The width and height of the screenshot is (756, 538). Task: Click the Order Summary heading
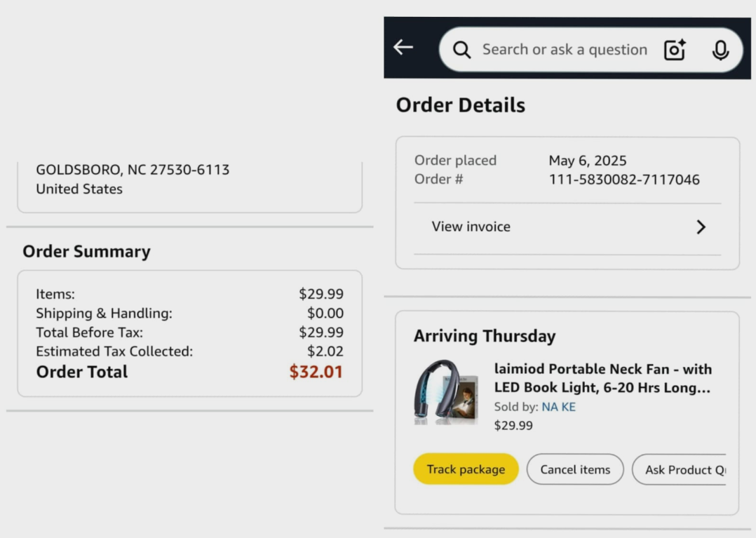point(86,252)
